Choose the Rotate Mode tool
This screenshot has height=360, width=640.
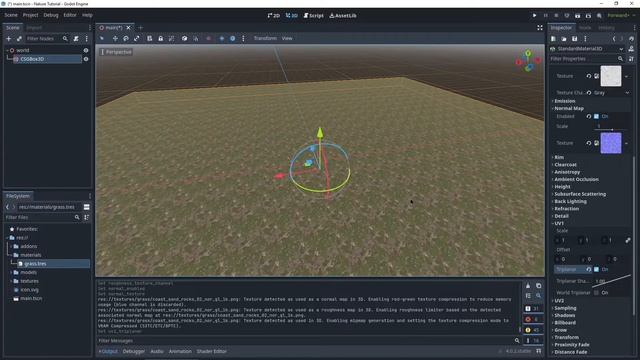click(126, 38)
